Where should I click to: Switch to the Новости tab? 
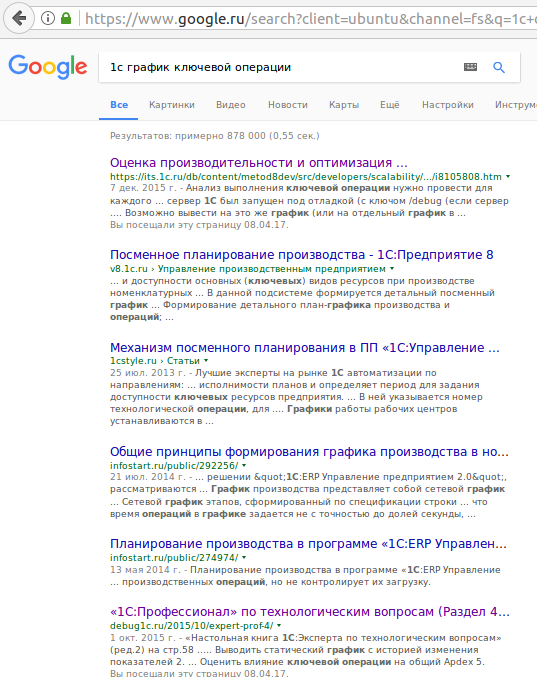tap(287, 105)
